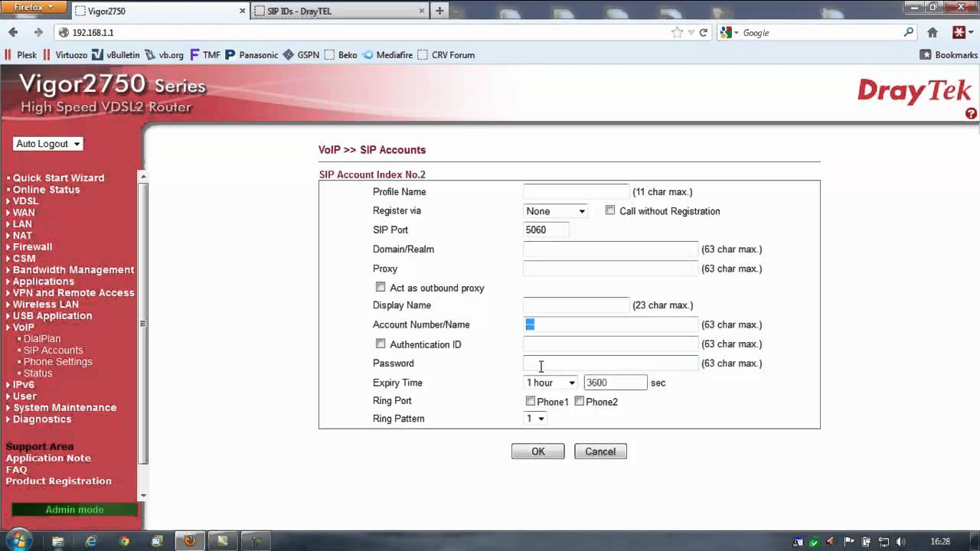Bookmark this page with the star icon
The image size is (980, 551).
click(677, 32)
